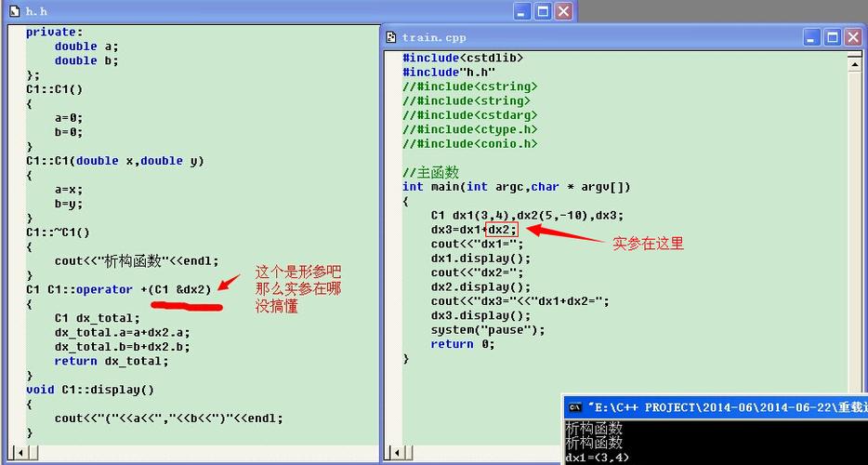Screen dimensions: 868x465
Task: Maximize the train.cpp window
Action: (832, 38)
